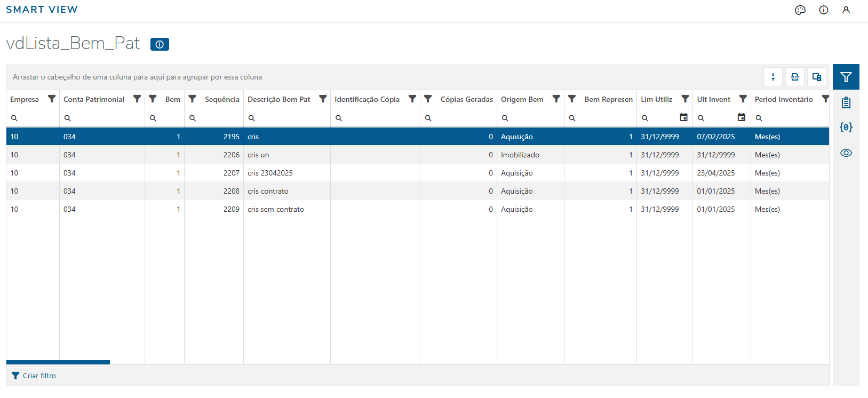
Task: Export the grid to XLSX
Action: 795,77
